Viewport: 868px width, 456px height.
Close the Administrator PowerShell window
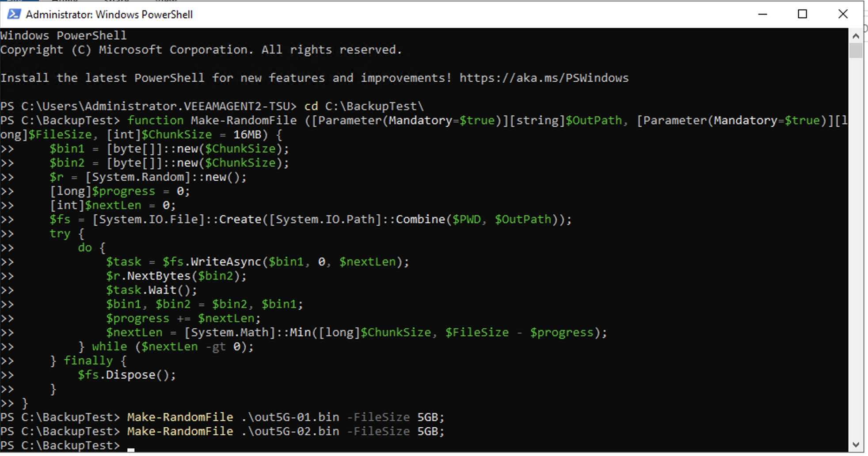(x=843, y=14)
